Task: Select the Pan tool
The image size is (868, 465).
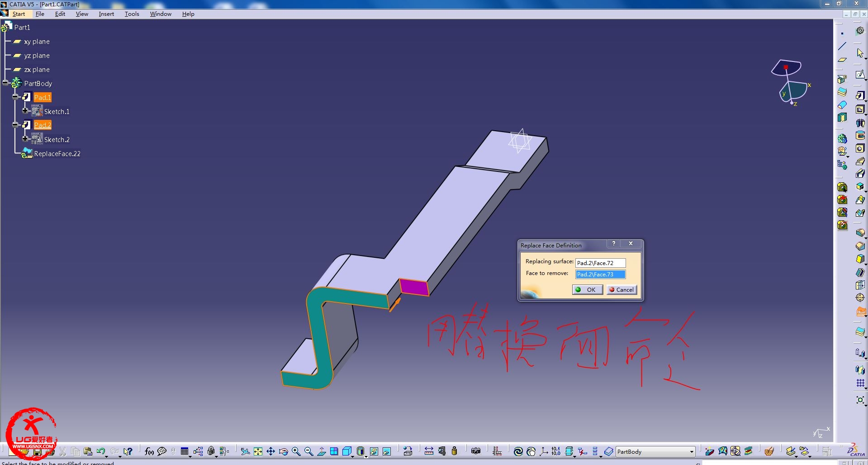Action: (270, 451)
